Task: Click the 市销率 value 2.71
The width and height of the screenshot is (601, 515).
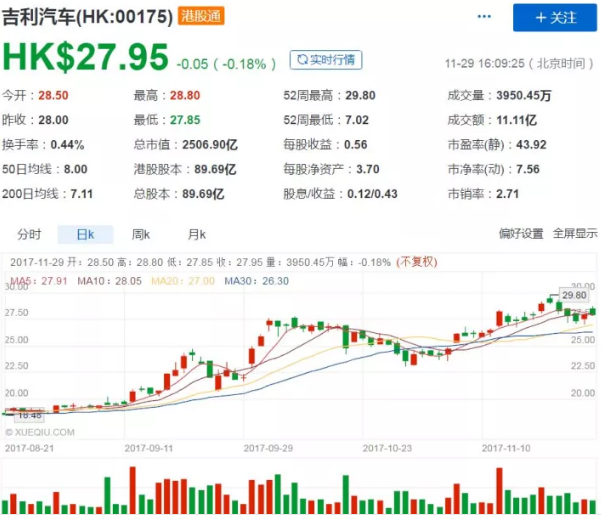Action: [x=507, y=194]
